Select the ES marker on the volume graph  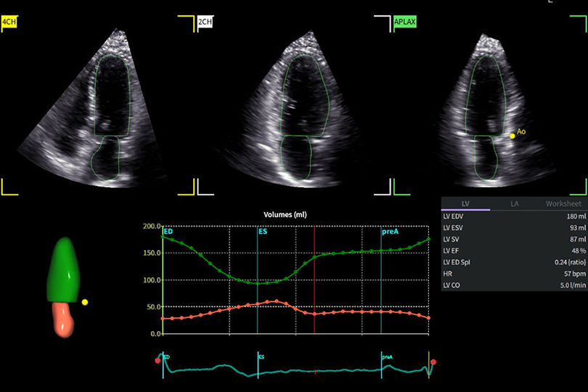click(263, 232)
